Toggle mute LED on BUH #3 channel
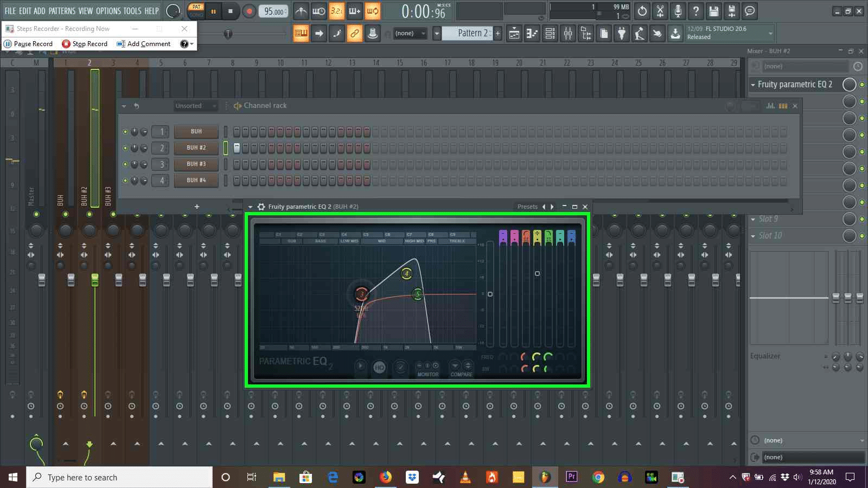The width and height of the screenshot is (868, 488). (x=125, y=164)
